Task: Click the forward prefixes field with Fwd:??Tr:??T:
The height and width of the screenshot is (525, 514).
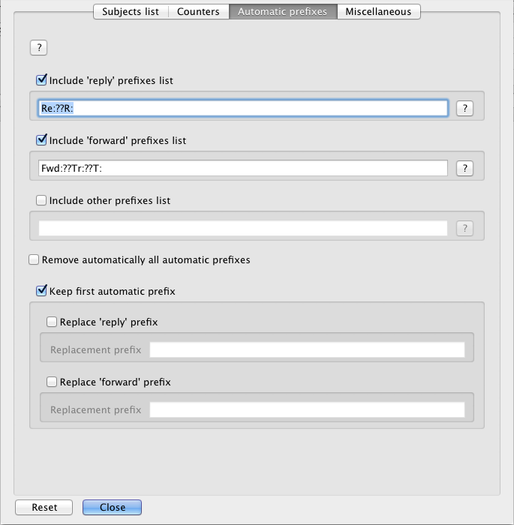Action: [x=243, y=168]
